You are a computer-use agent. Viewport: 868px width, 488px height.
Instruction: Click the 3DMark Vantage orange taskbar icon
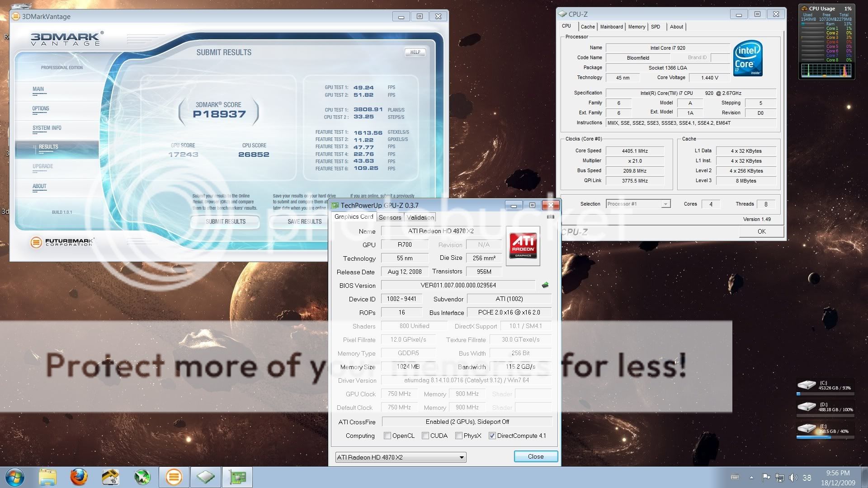(x=174, y=477)
